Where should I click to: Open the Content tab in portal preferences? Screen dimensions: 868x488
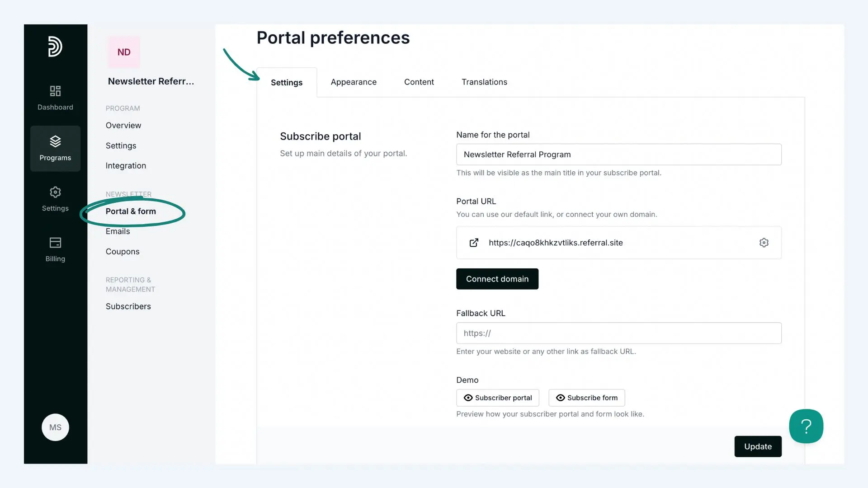419,83
